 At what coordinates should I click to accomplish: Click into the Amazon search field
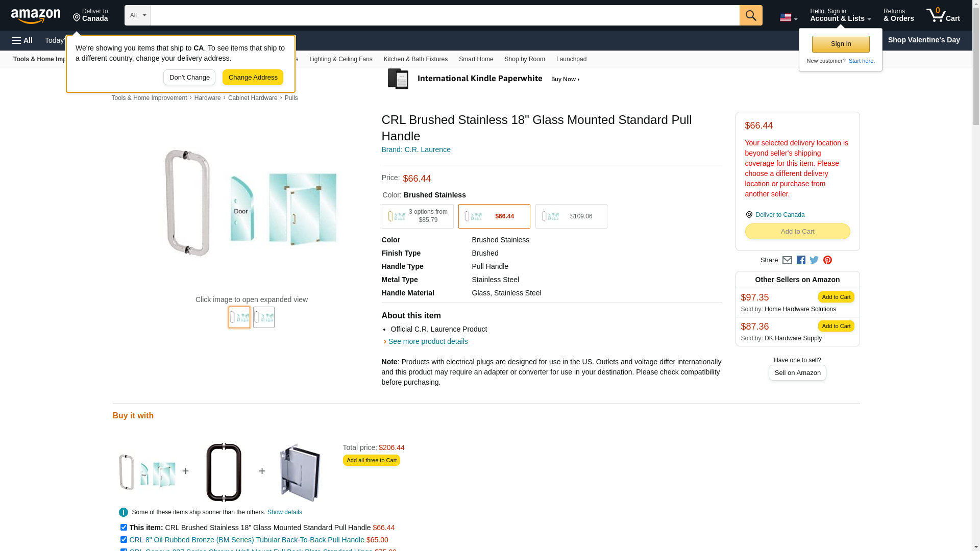coord(445,15)
